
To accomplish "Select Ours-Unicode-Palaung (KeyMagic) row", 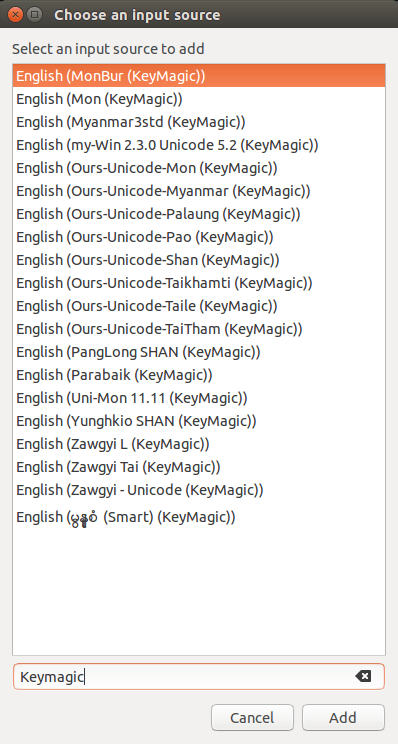I will pos(199,214).
